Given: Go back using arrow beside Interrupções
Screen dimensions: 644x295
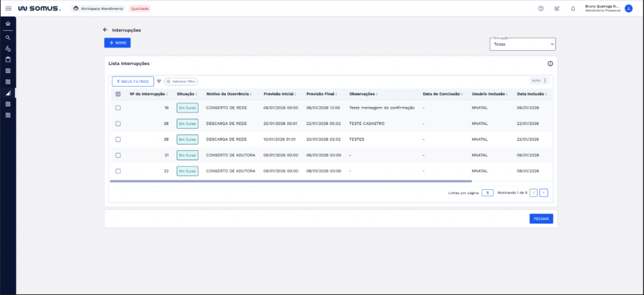Looking at the screenshot, I should [x=105, y=30].
